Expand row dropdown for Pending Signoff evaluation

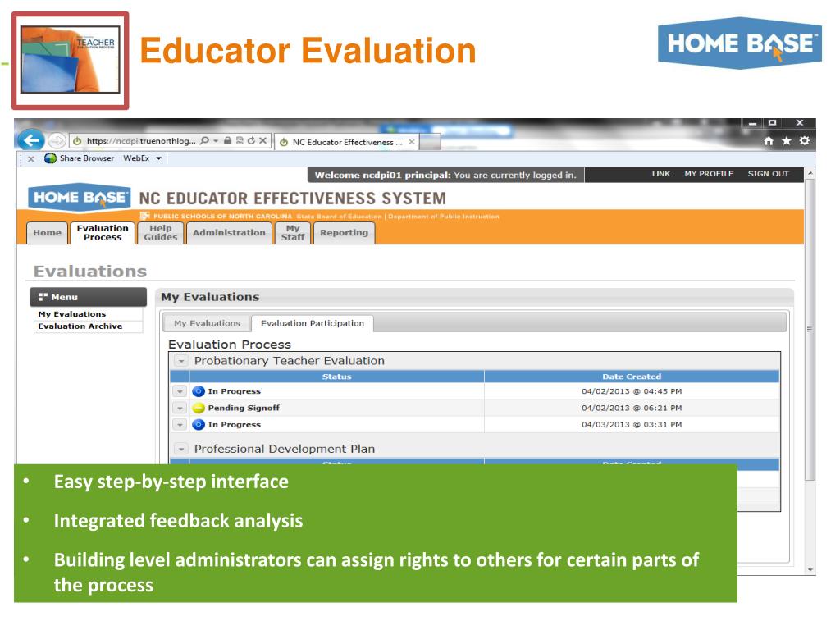pos(180,409)
